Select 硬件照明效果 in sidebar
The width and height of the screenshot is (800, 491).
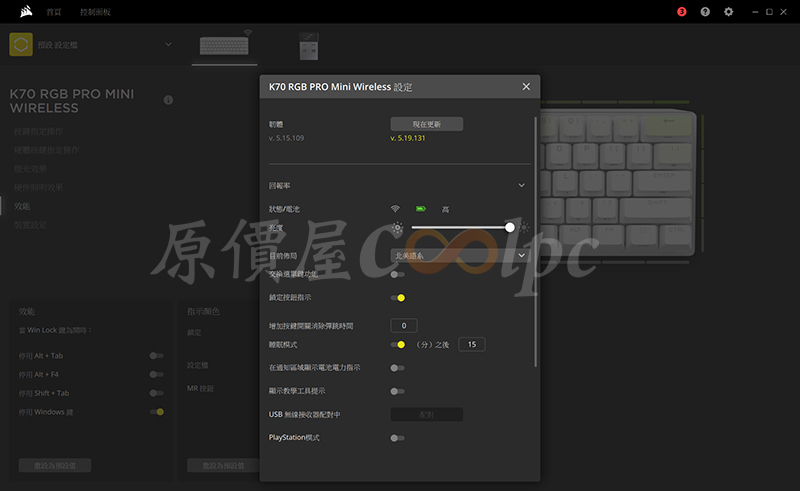pos(38,187)
